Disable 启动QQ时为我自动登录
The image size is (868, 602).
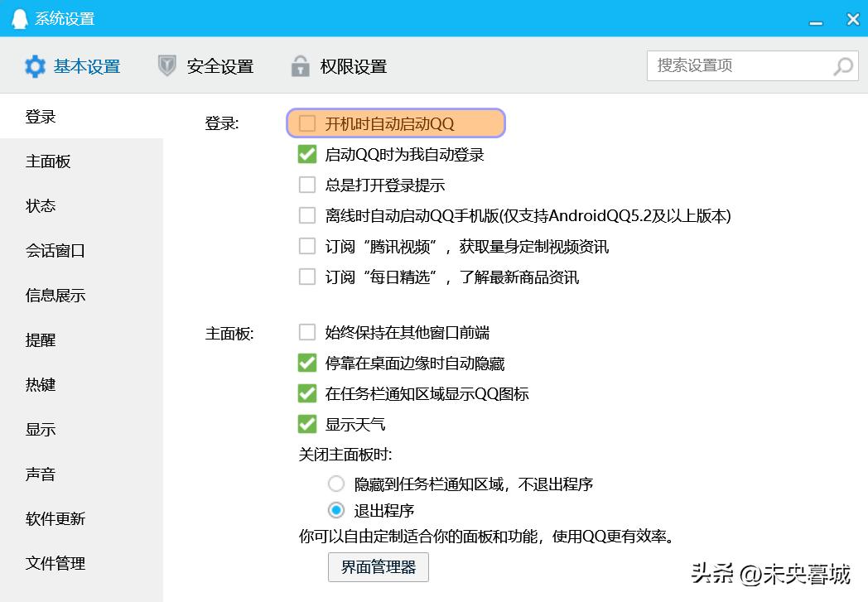point(306,153)
